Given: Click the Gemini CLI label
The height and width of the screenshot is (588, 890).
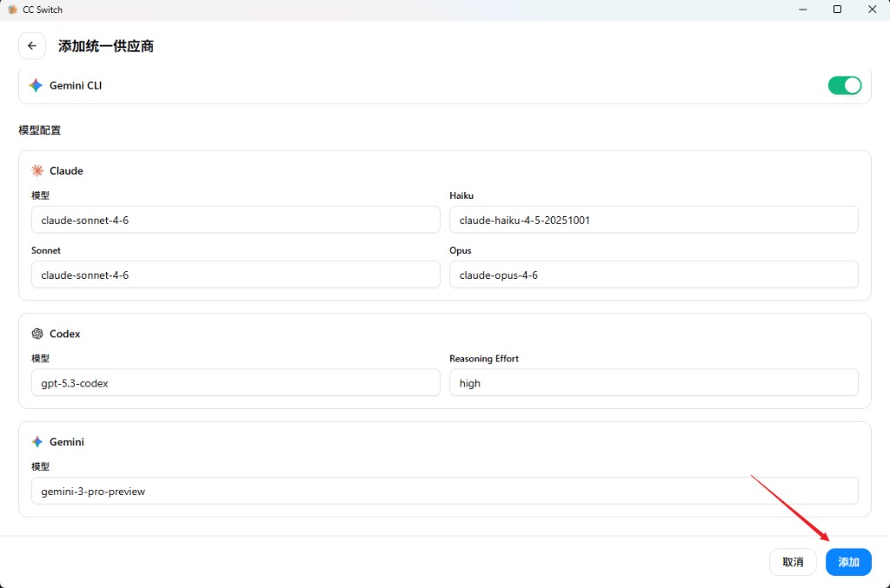Looking at the screenshot, I should click(x=76, y=86).
